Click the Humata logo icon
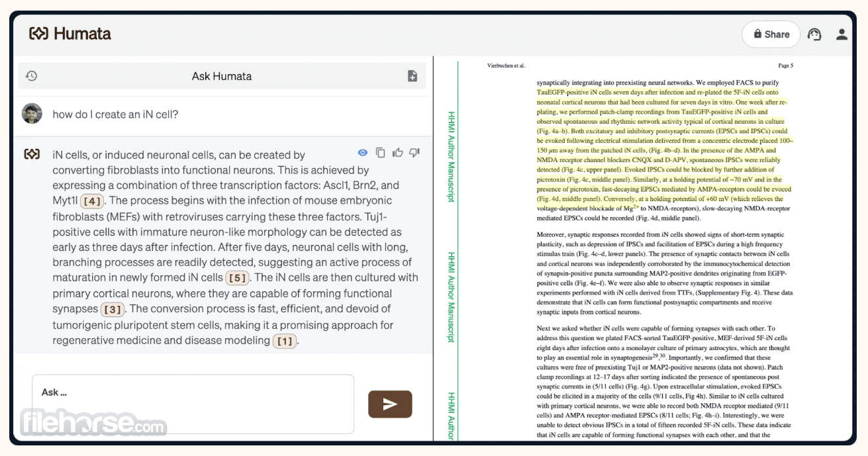868x456 pixels. pos(38,34)
